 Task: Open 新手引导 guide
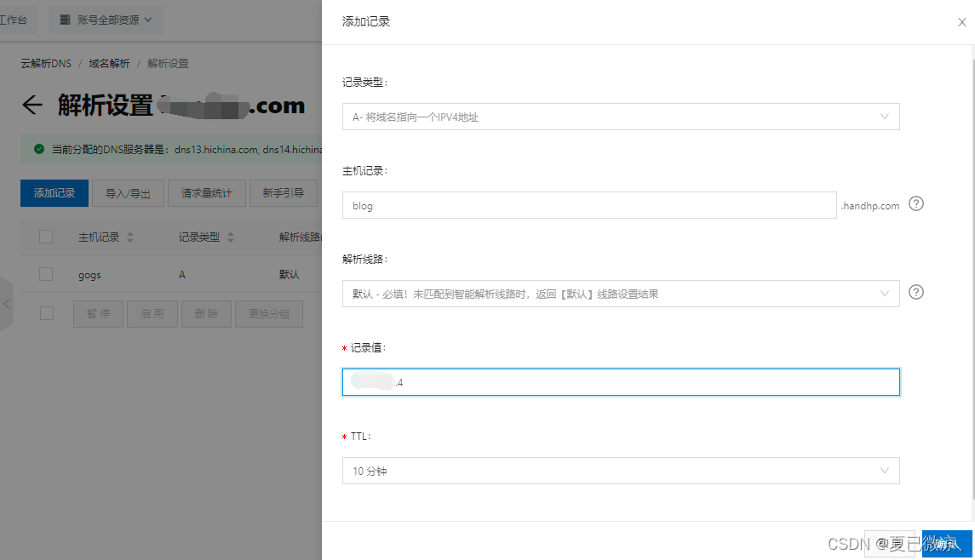pos(284,193)
